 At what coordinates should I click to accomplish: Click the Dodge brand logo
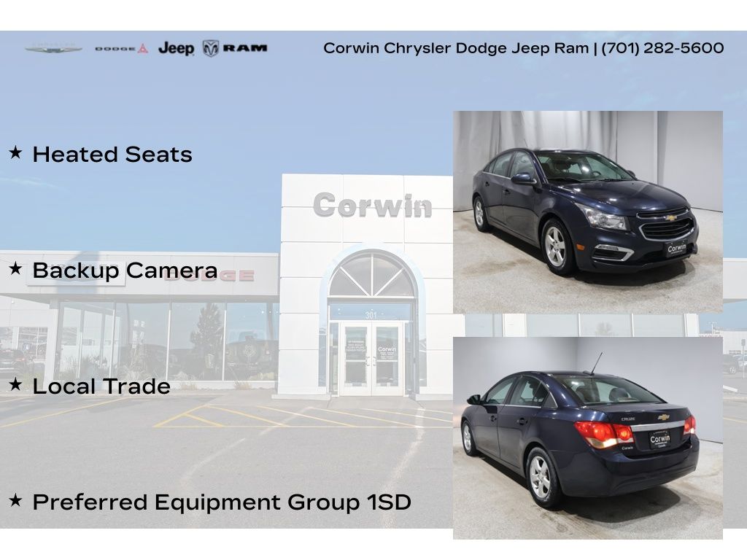point(121,49)
